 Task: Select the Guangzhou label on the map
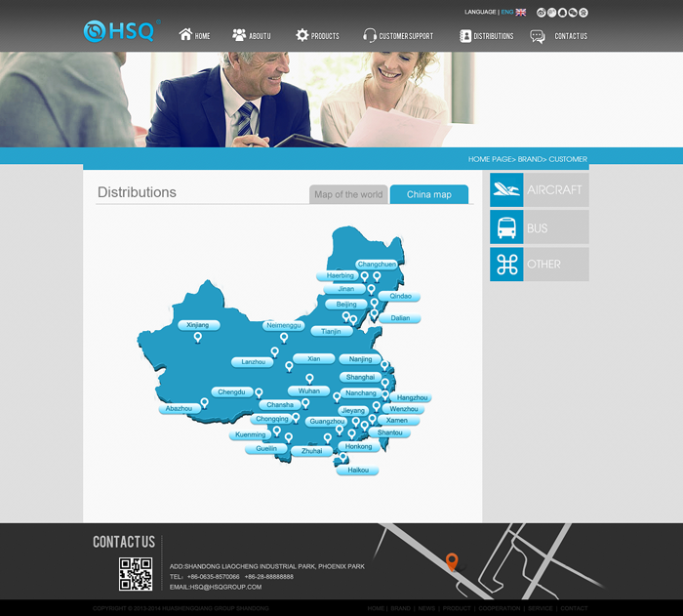click(327, 421)
